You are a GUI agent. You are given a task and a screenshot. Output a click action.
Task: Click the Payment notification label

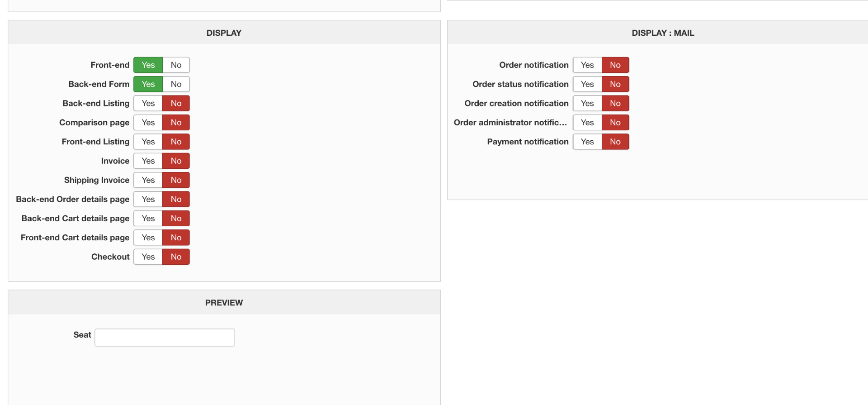pyautogui.click(x=528, y=142)
